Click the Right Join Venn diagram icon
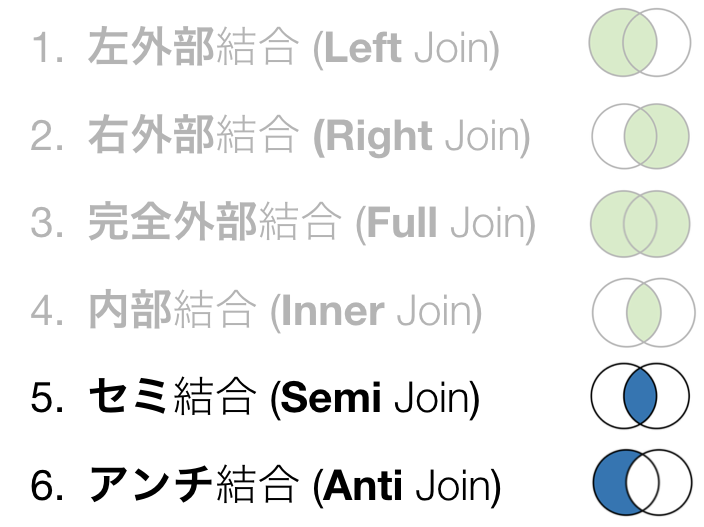 pyautogui.click(x=640, y=136)
